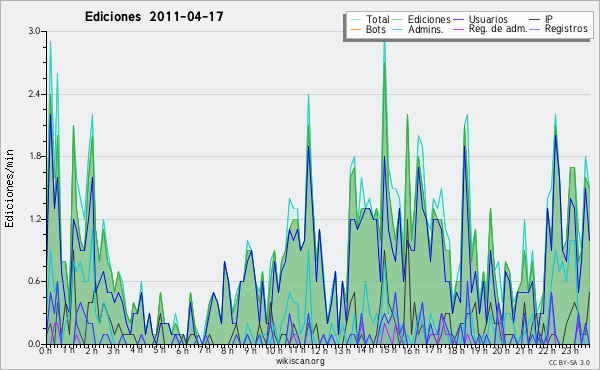Click the Total peak near 12 h
The width and height of the screenshot is (600, 370).
(308, 95)
